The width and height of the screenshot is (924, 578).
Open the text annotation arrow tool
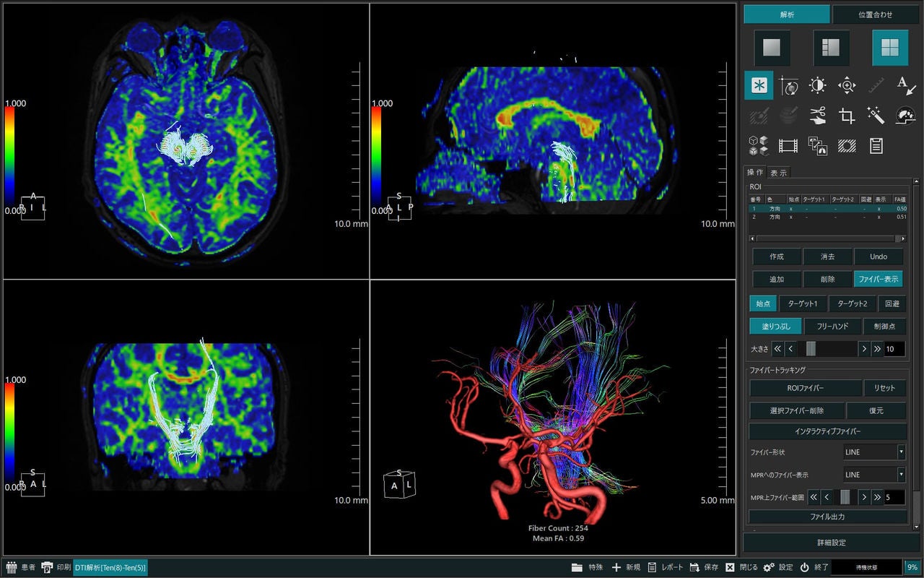(x=905, y=85)
